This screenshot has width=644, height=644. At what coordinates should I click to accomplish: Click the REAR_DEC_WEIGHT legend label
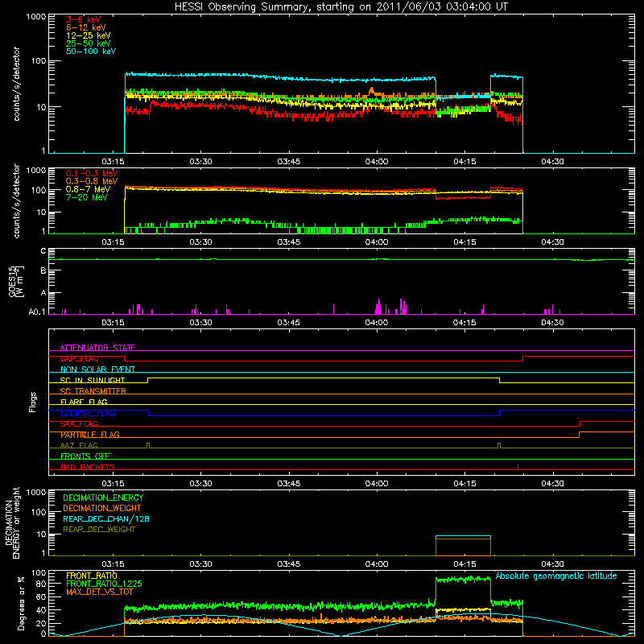click(x=99, y=530)
